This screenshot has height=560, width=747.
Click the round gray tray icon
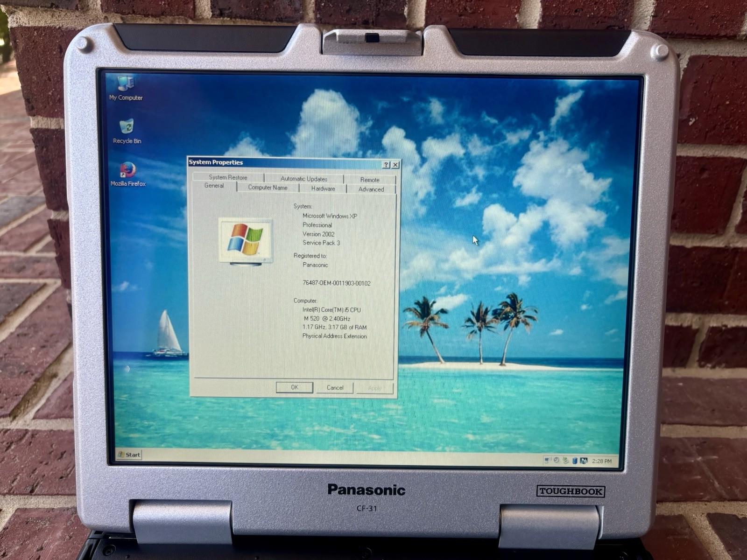coord(557,460)
